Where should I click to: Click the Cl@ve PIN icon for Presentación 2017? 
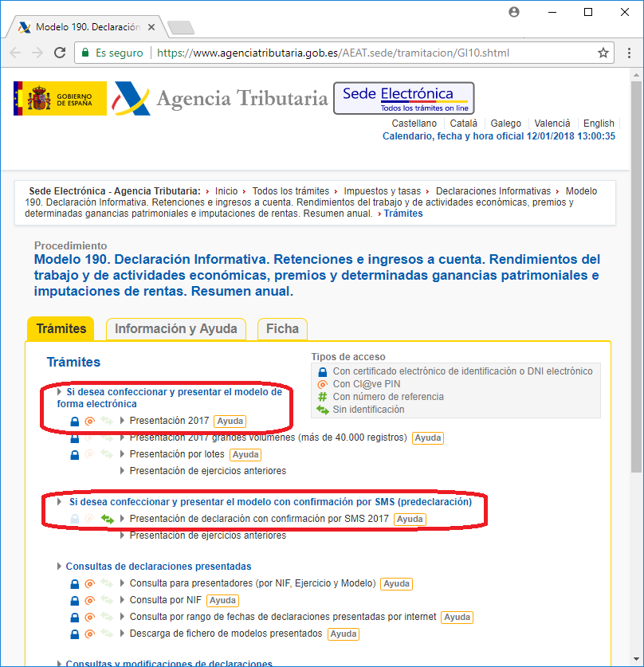[x=89, y=421]
